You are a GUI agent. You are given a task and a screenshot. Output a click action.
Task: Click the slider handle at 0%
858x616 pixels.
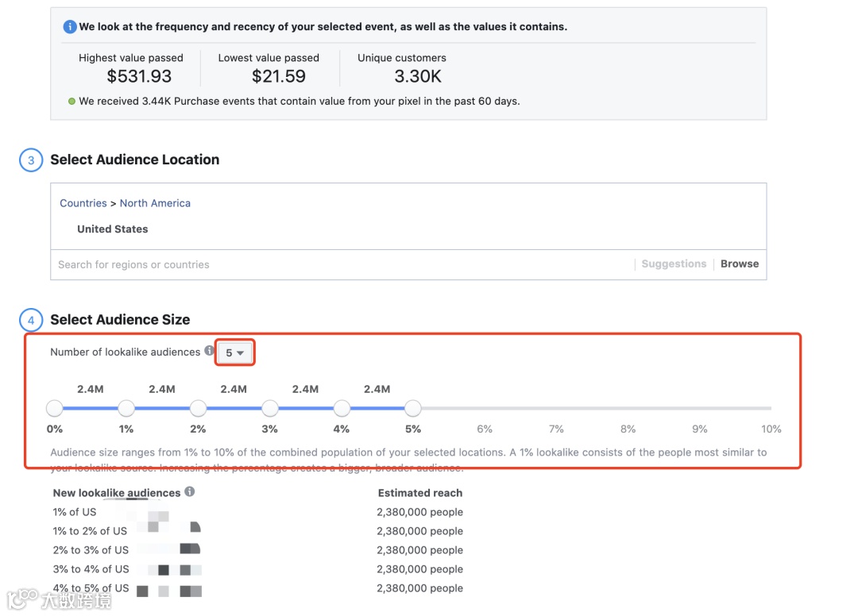[x=55, y=408]
